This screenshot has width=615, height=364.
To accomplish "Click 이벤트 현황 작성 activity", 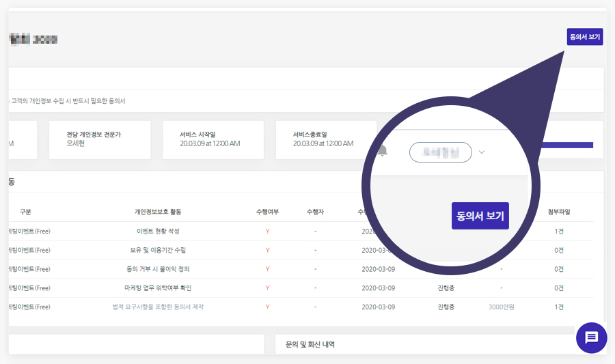I will [x=158, y=232].
